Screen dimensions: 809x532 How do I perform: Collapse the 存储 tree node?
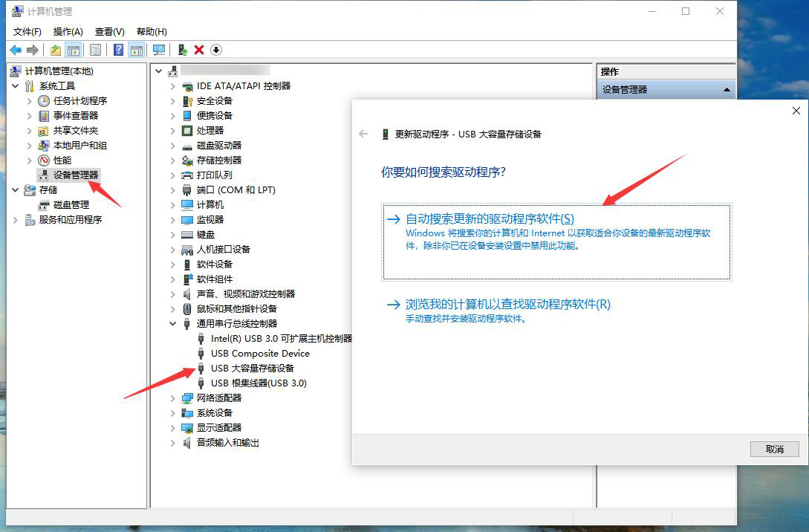coord(16,190)
